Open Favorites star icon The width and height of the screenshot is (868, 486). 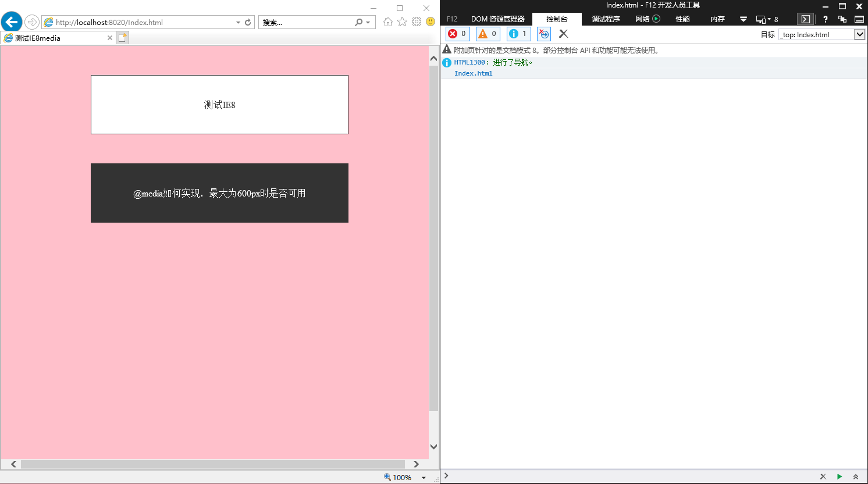click(x=402, y=22)
